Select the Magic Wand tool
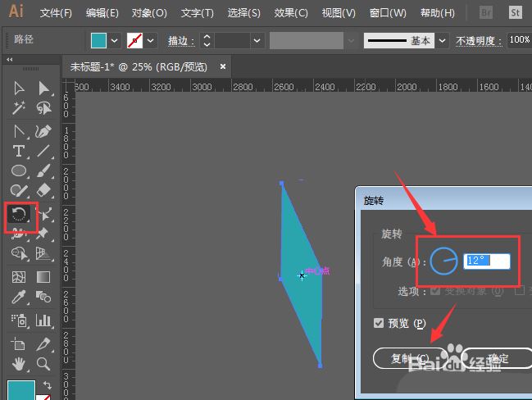This screenshot has height=400, width=532. (x=19, y=108)
